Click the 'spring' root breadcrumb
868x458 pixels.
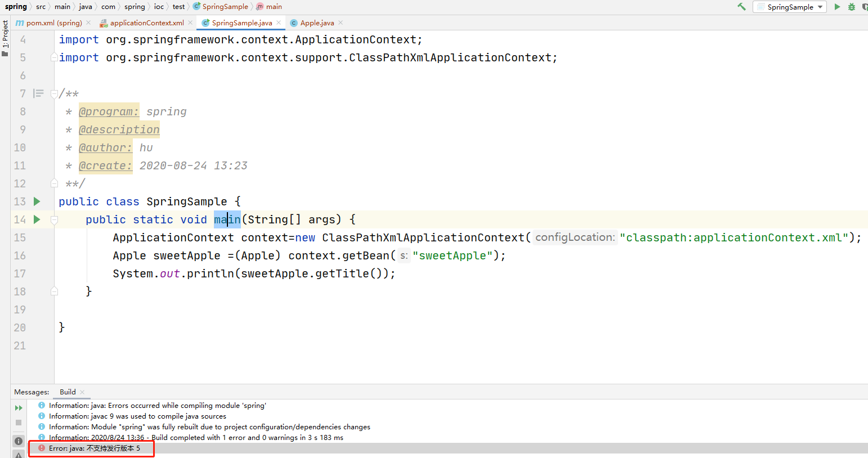16,7
